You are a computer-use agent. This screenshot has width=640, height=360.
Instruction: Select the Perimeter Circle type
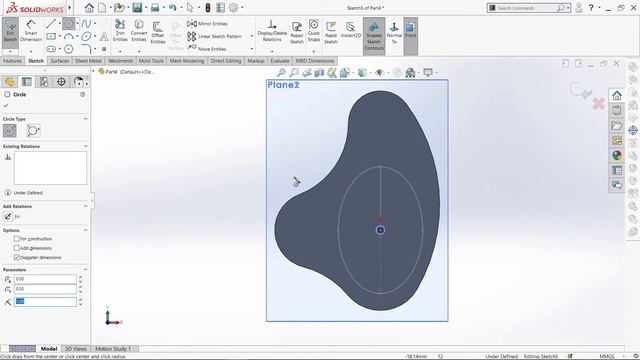[x=33, y=131]
